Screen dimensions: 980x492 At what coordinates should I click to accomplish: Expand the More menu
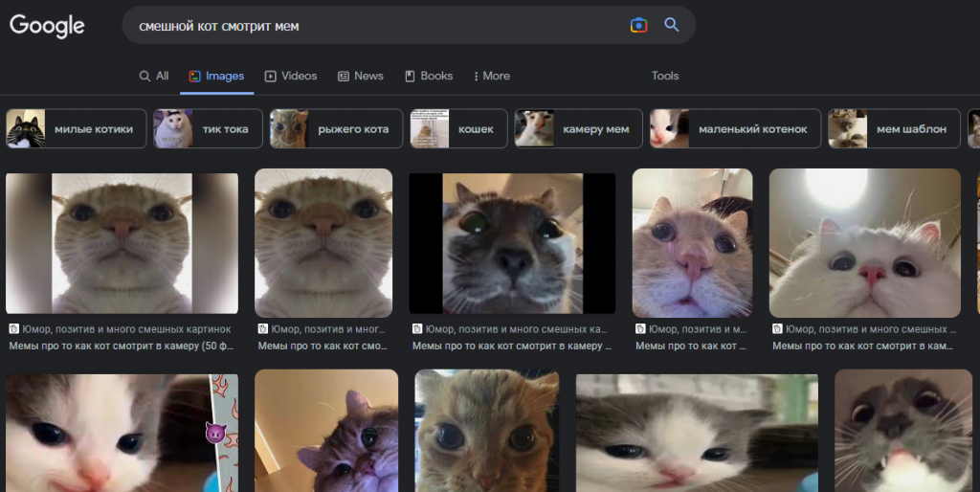[x=492, y=76]
